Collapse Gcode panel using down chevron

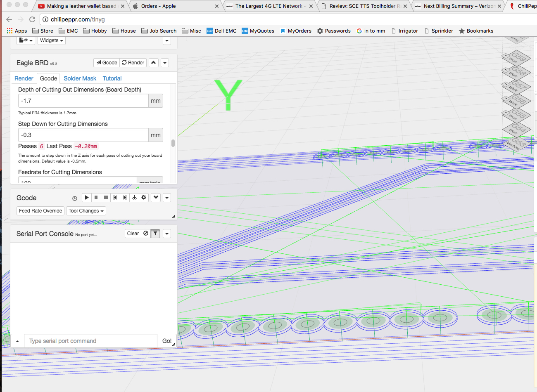tap(156, 198)
